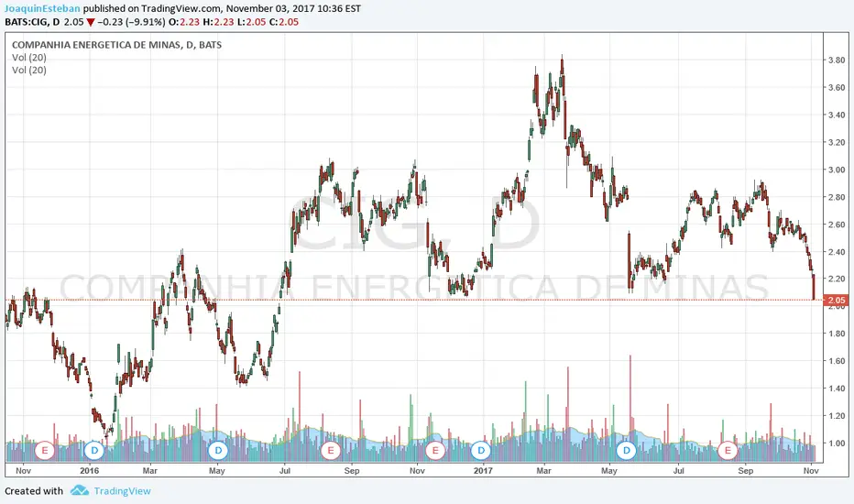
Task: Click the 3.40 price axis label
Action: click(x=837, y=115)
